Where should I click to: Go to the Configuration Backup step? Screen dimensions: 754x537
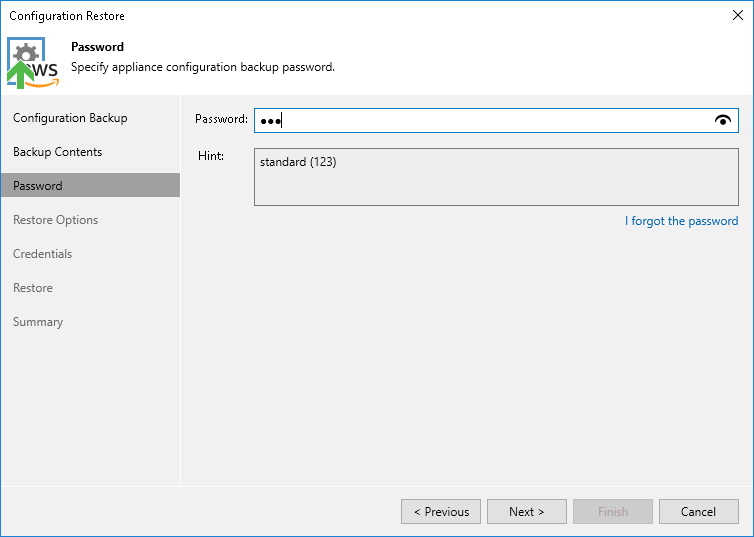70,118
